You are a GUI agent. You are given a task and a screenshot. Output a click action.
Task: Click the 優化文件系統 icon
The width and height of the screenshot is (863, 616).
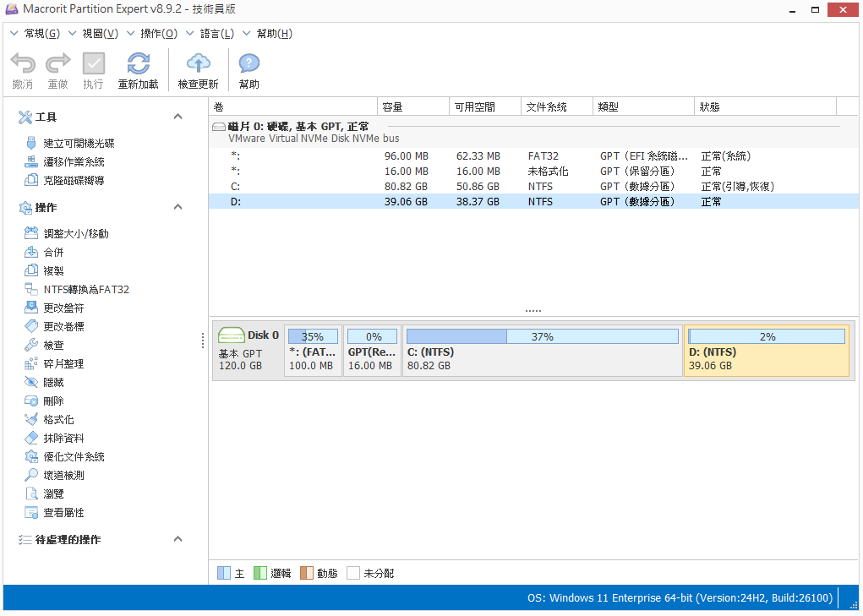point(31,456)
